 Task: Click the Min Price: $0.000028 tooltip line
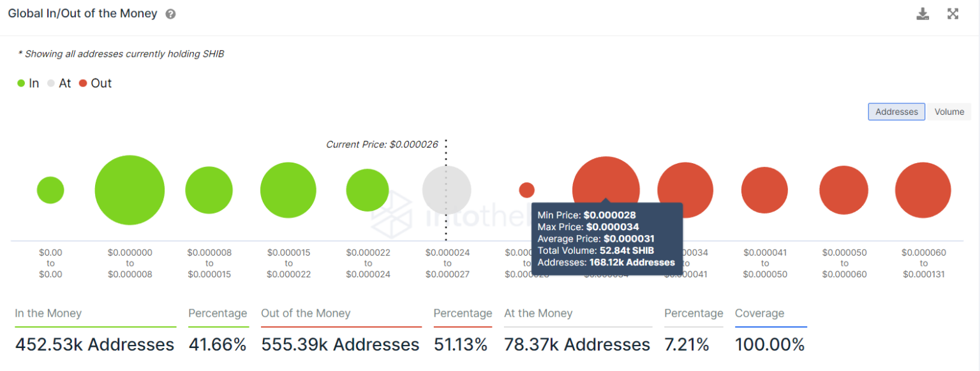click(587, 215)
